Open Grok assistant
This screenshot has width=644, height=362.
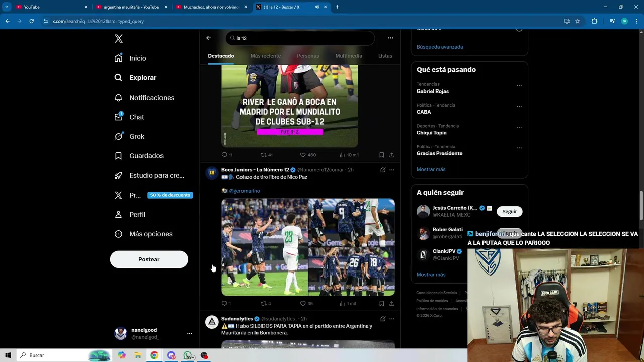[129, 136]
